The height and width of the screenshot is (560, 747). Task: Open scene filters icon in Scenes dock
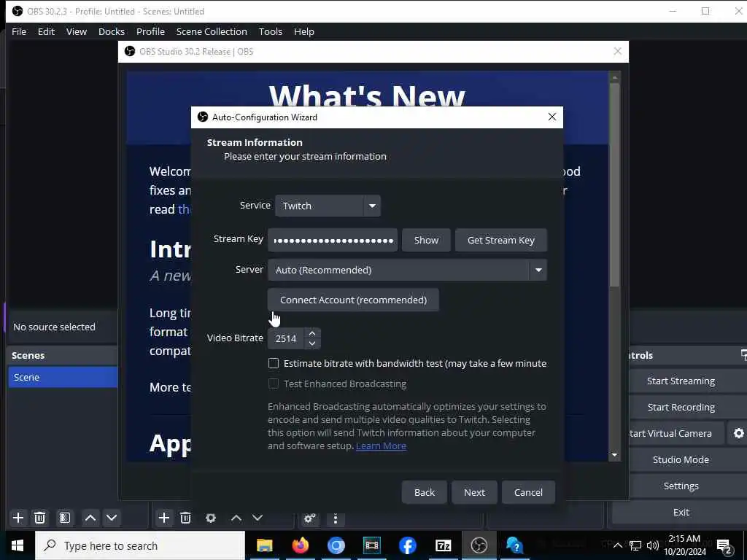[x=65, y=518]
